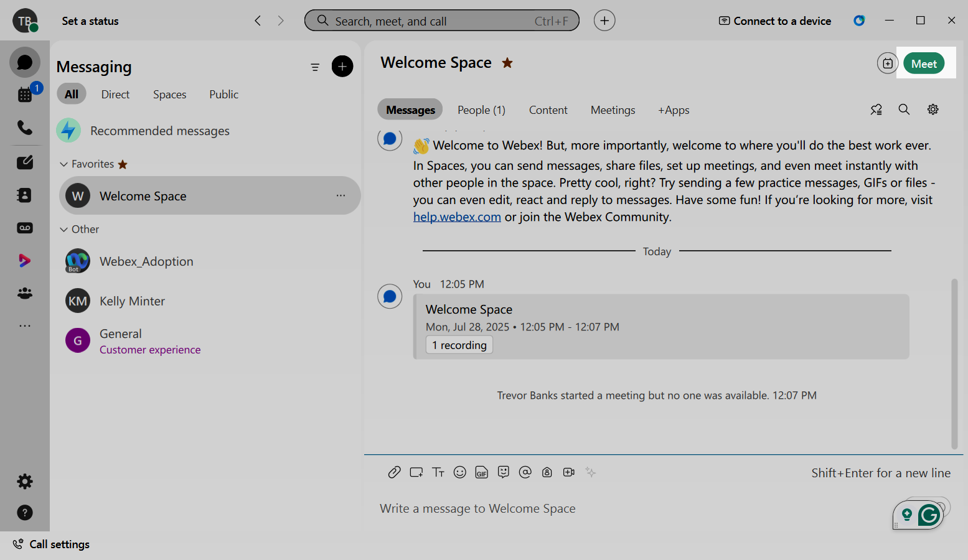This screenshot has height=560, width=968.
Task: Open the GIF picker icon
Action: point(482,473)
